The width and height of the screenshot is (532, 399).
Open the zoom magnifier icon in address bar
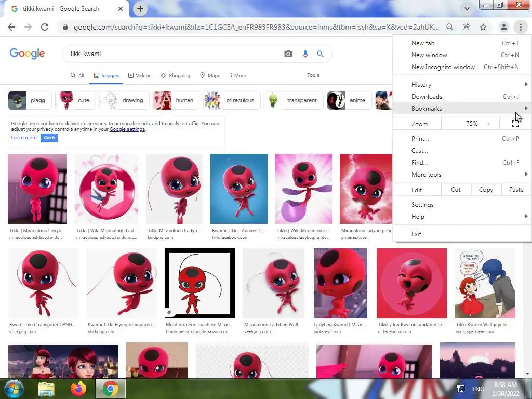[449, 27]
